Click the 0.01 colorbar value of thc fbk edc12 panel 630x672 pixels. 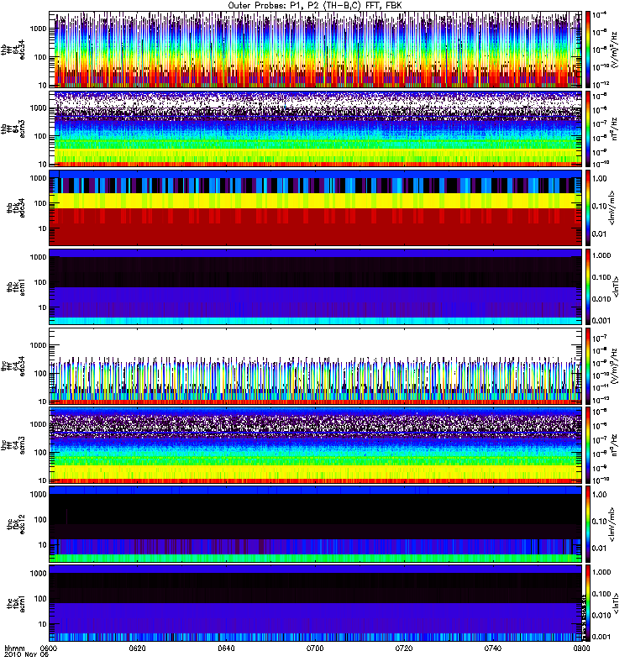[600, 548]
